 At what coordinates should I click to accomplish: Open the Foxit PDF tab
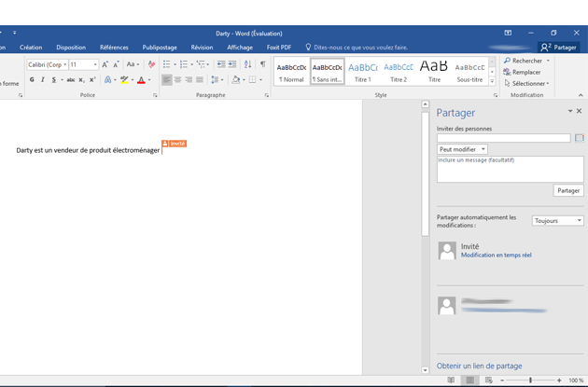279,48
